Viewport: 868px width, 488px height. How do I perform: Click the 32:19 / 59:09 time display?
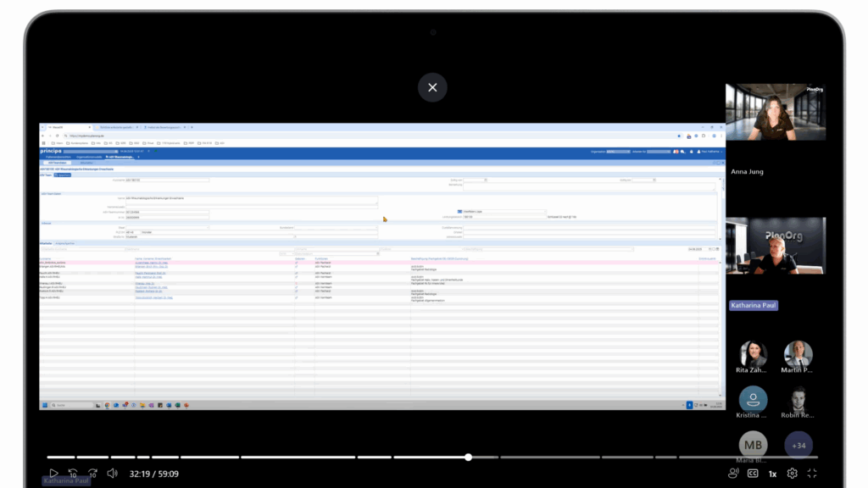(154, 474)
